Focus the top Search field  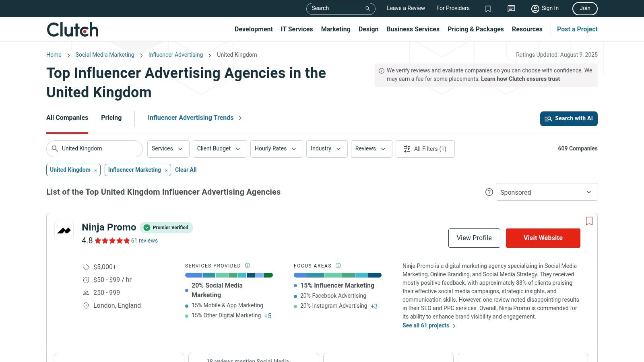(x=341, y=8)
